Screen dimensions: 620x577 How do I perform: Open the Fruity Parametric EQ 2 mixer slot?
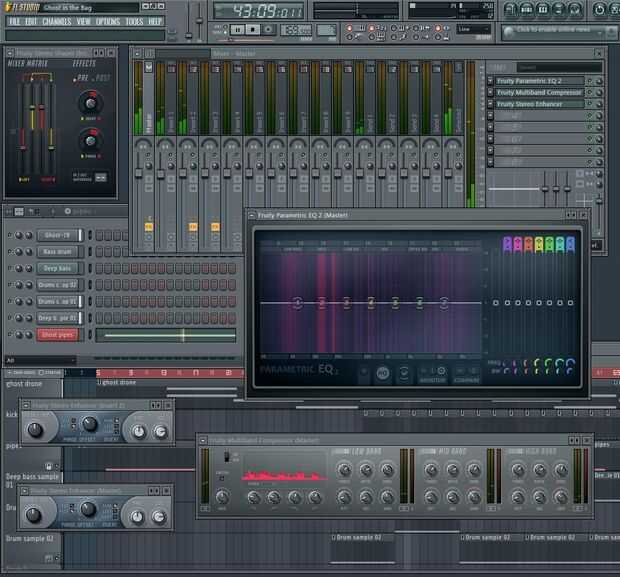(539, 81)
